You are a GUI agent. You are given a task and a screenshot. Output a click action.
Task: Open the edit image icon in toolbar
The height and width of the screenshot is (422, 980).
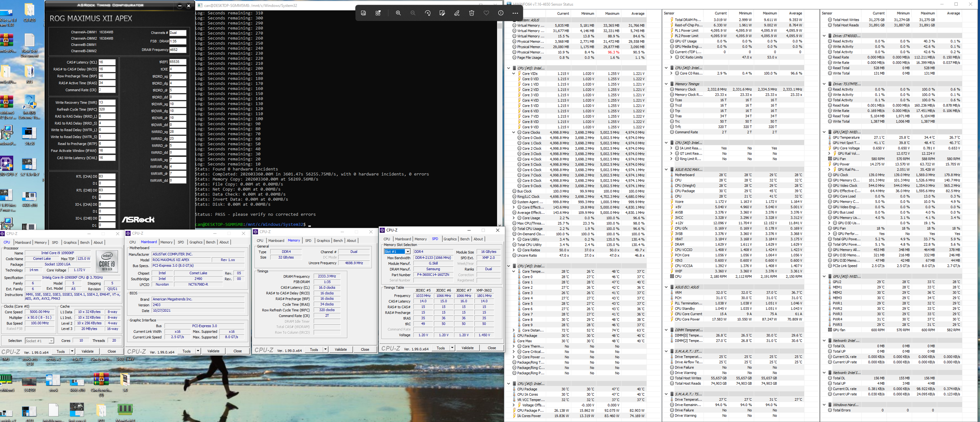[x=442, y=13]
